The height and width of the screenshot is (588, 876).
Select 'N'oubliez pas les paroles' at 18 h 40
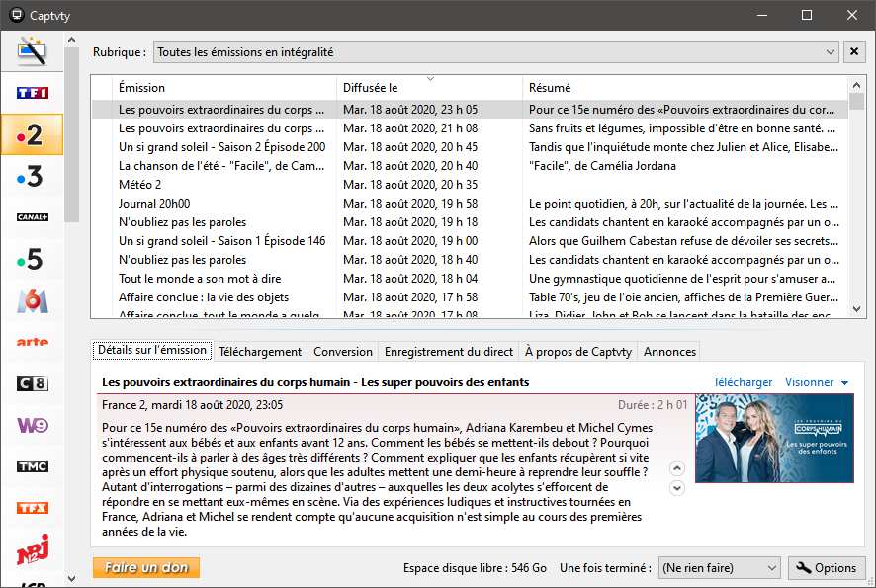coord(470,260)
